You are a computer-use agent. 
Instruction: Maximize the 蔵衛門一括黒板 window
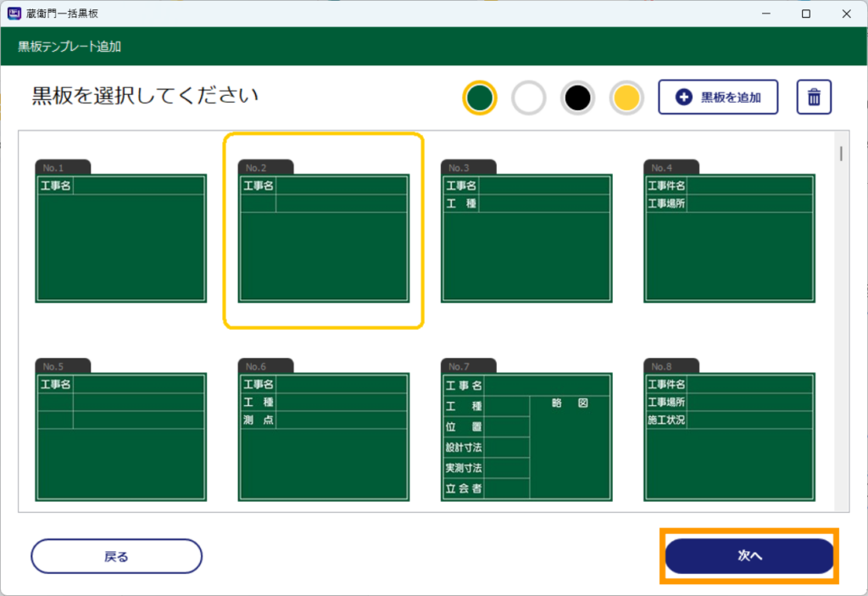point(806,14)
